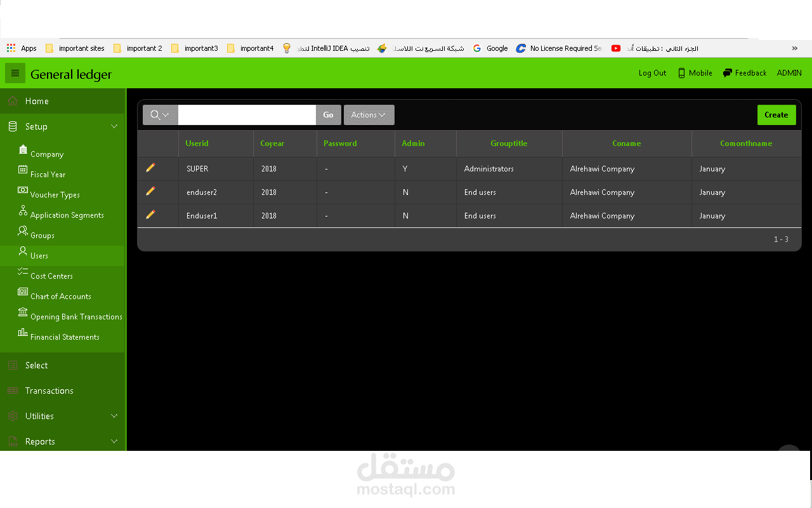
Task: Click the Fiscal Year calendar icon
Action: click(23, 170)
